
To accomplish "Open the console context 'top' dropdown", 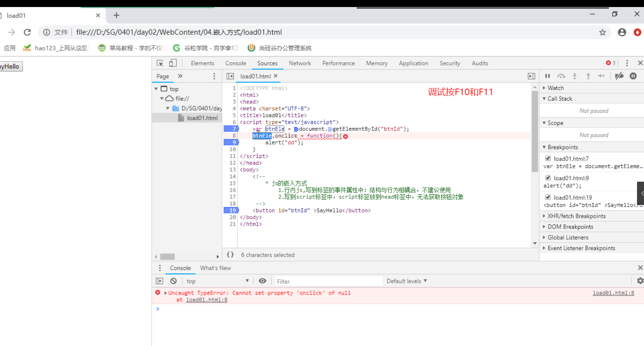I will click(218, 281).
